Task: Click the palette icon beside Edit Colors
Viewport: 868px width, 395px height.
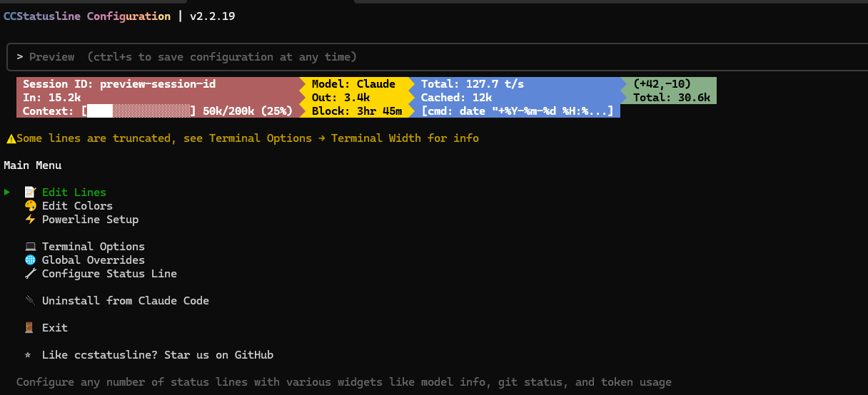Action: click(29, 205)
